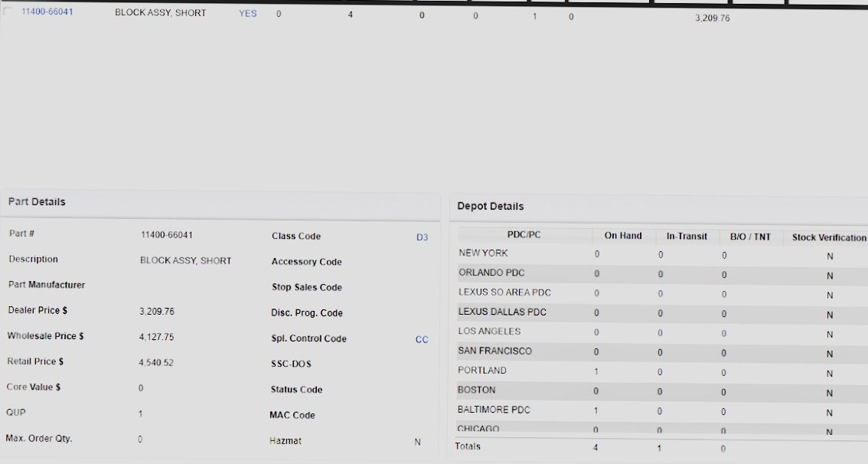The image size is (868, 464).
Task: Select the LEXUS DALLAS PDC row
Action: pyautogui.click(x=662, y=313)
